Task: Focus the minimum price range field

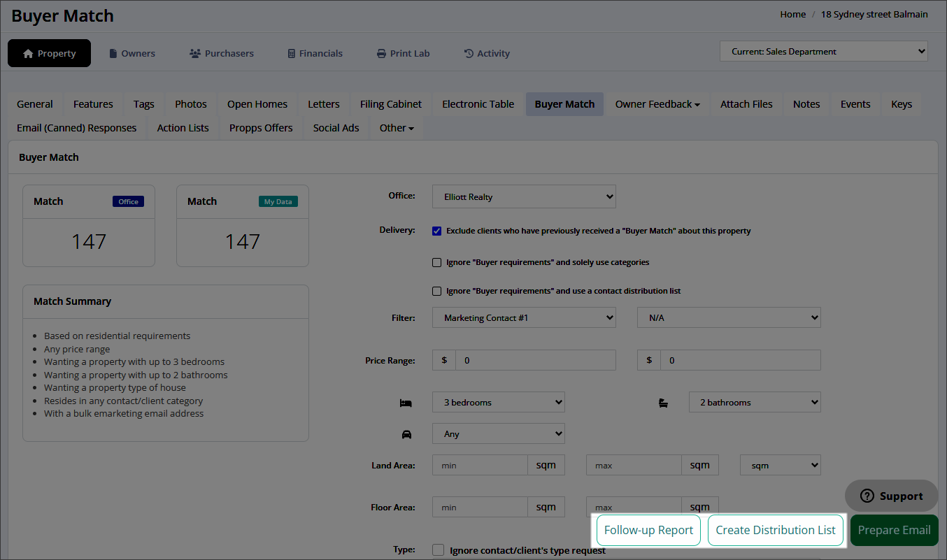Action: click(536, 360)
